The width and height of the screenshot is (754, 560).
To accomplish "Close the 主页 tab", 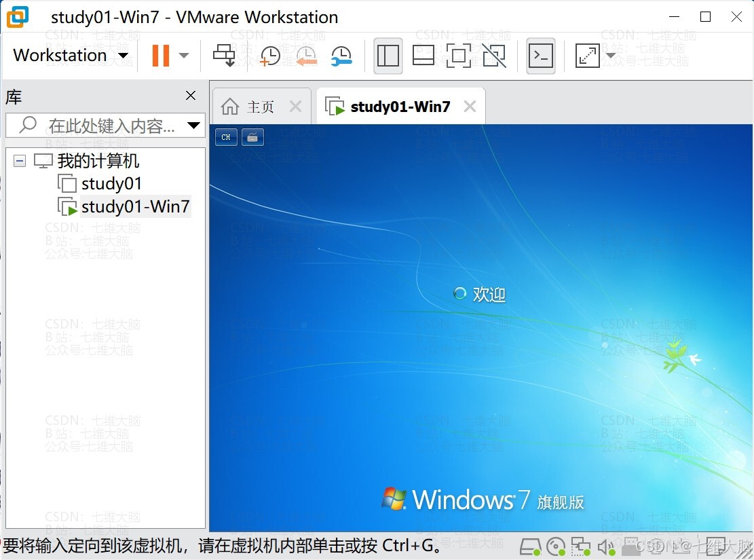I will [x=296, y=107].
